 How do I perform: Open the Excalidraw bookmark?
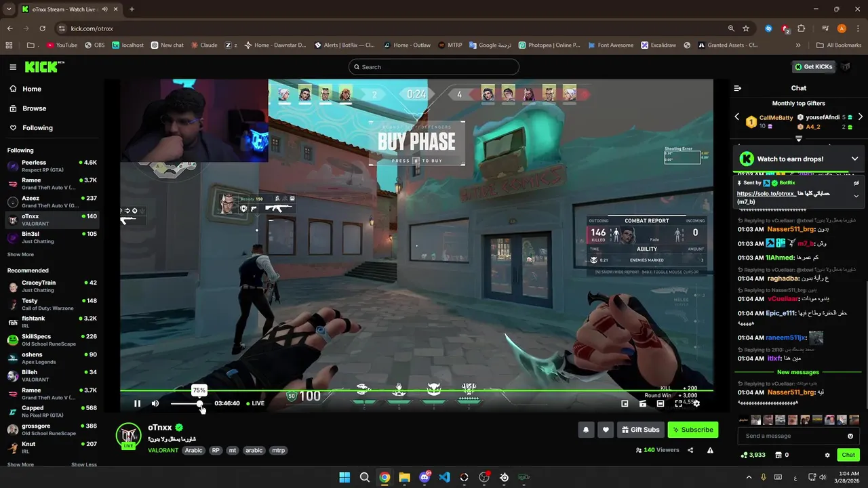(x=659, y=45)
